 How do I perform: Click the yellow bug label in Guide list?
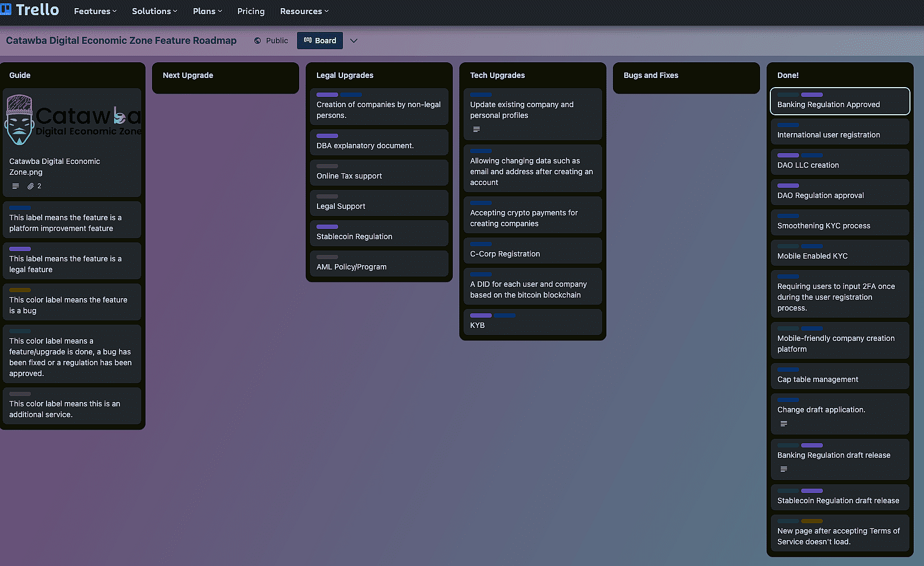click(x=20, y=290)
